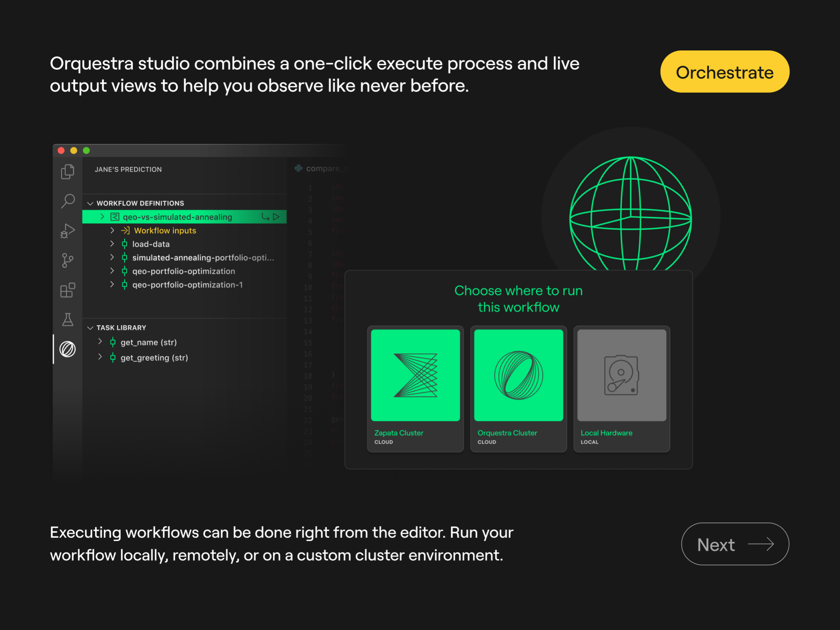The width and height of the screenshot is (840, 630).
Task: Click the Next button
Action: (735, 544)
